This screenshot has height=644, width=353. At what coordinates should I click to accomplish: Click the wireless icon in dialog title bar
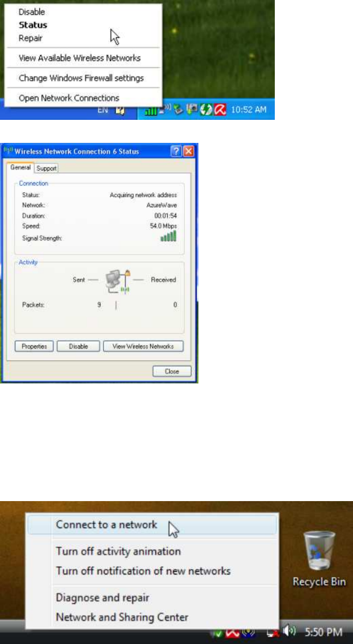[x=8, y=151]
